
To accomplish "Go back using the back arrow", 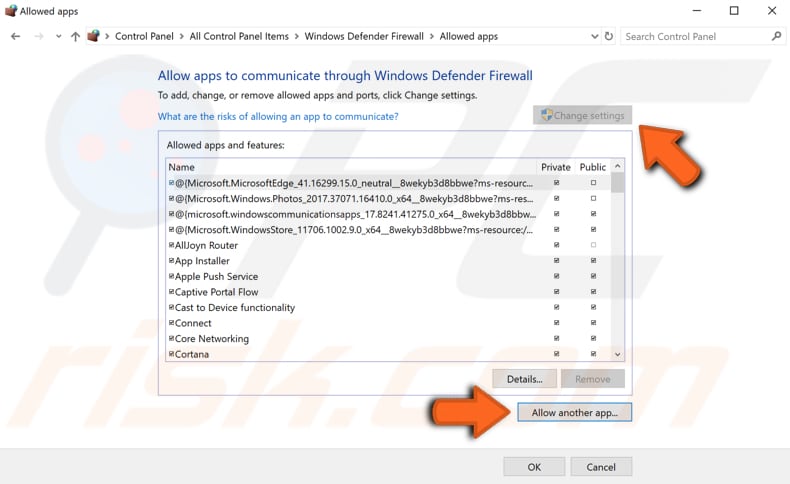I will 16,36.
